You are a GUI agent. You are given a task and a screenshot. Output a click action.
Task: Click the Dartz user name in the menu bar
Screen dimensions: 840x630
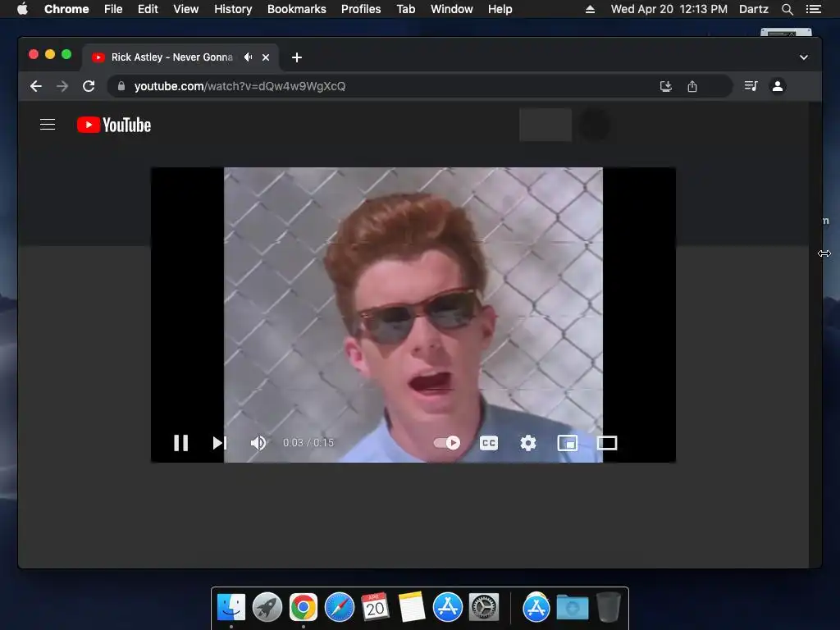[754, 9]
